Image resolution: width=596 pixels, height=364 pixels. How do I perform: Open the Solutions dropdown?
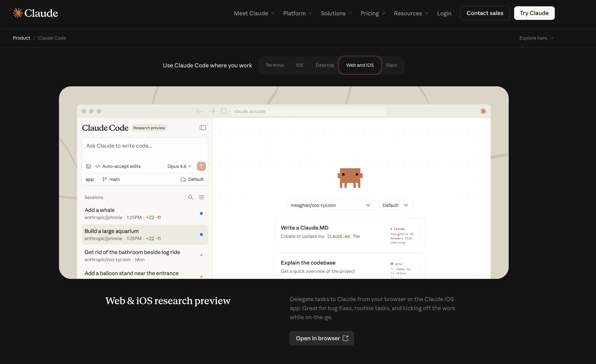336,13
